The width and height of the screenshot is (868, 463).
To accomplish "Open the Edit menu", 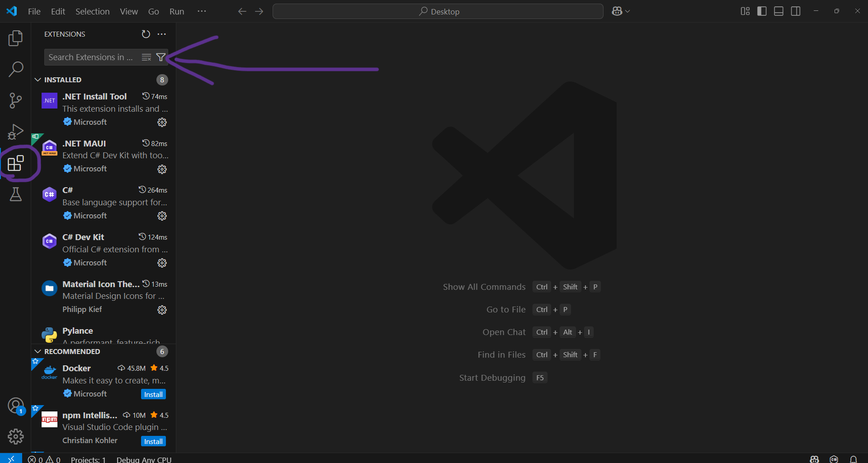I will click(x=58, y=11).
